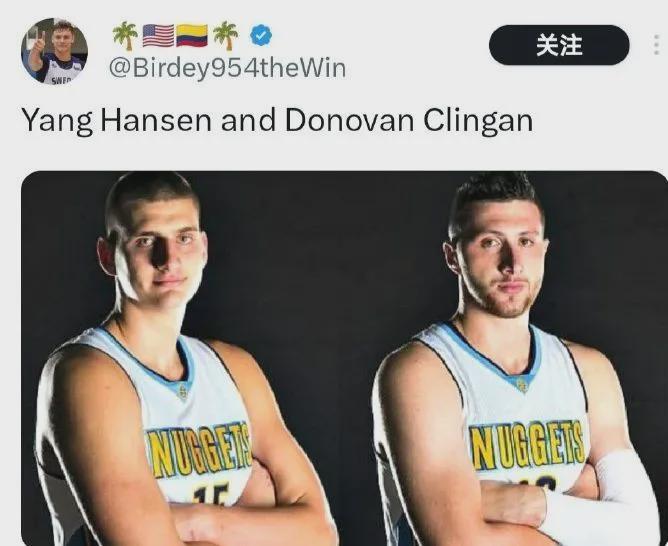The width and height of the screenshot is (668, 546).
Task: Open the poster's profile avatar
Action: pyautogui.click(x=54, y=51)
